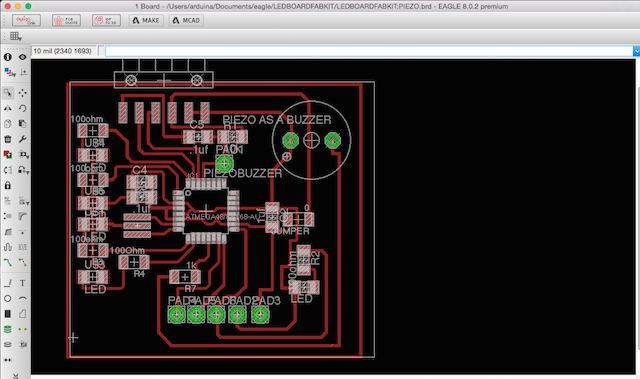640x379 pixels.
Task: Select the Lock padlock tool
Action: (x=8, y=186)
